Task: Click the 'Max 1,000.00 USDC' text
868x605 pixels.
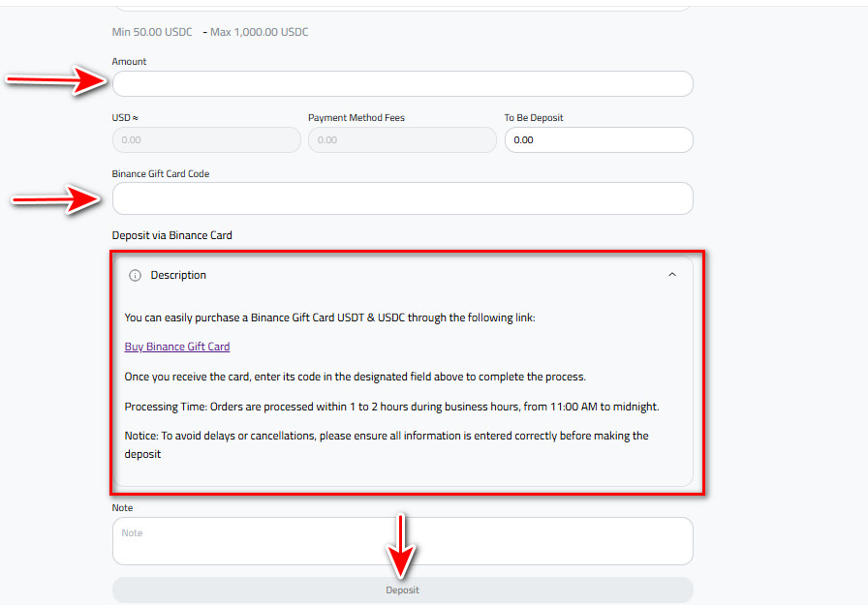Action: point(259,32)
